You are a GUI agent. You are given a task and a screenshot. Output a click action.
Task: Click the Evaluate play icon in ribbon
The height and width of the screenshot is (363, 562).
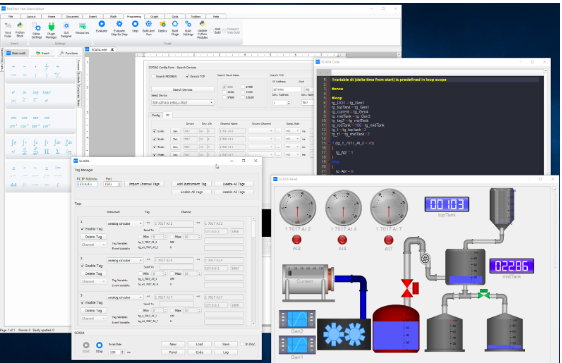coord(101,24)
